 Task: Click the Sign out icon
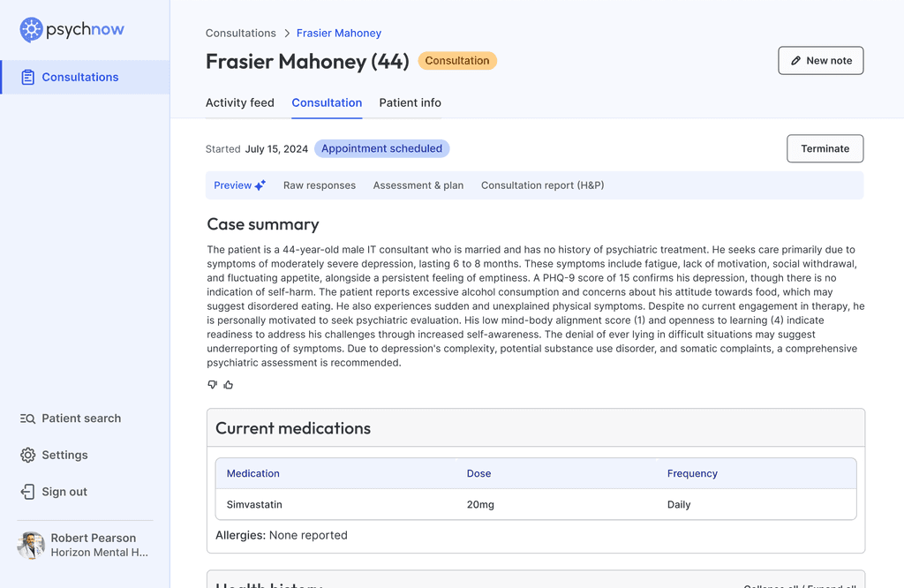click(x=27, y=492)
